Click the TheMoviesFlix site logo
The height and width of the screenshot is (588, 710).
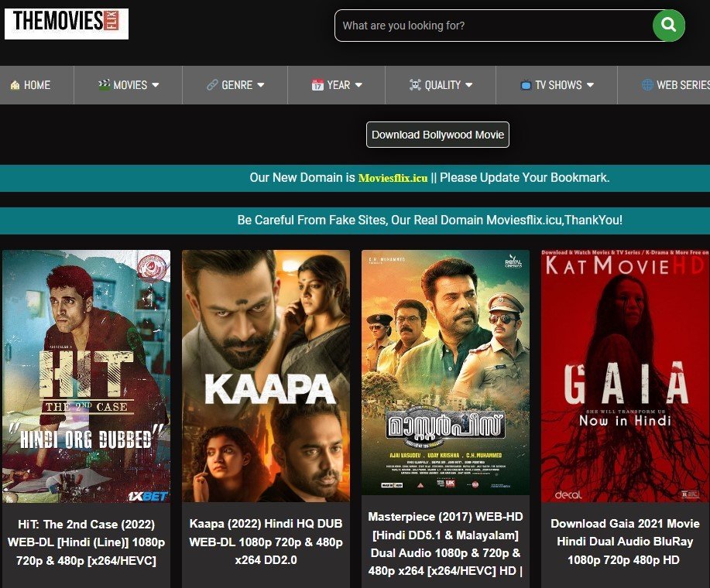click(67, 23)
